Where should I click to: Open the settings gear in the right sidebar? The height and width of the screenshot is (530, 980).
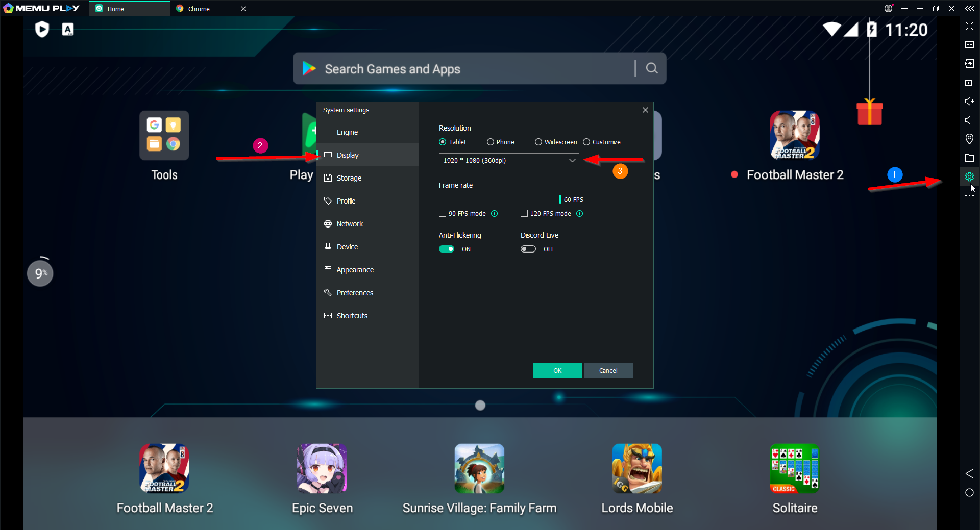tap(969, 176)
